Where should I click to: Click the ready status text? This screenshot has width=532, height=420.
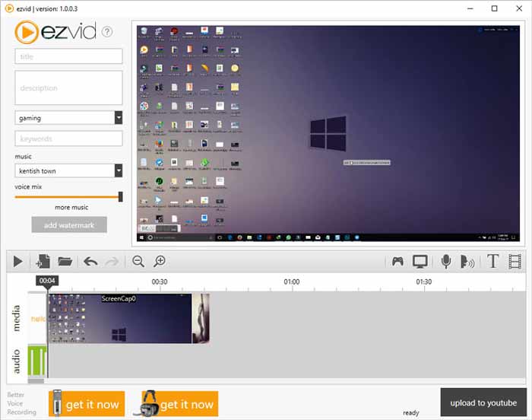pos(411,412)
